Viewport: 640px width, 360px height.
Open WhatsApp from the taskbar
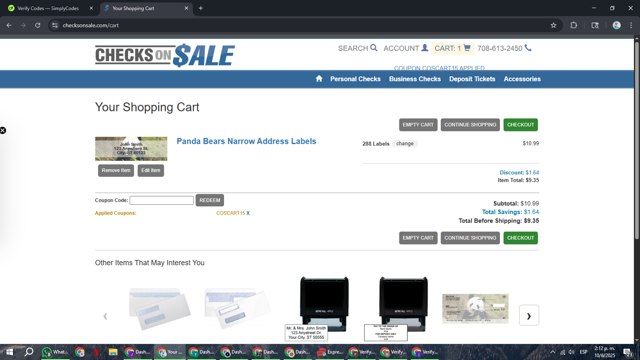pos(55,352)
